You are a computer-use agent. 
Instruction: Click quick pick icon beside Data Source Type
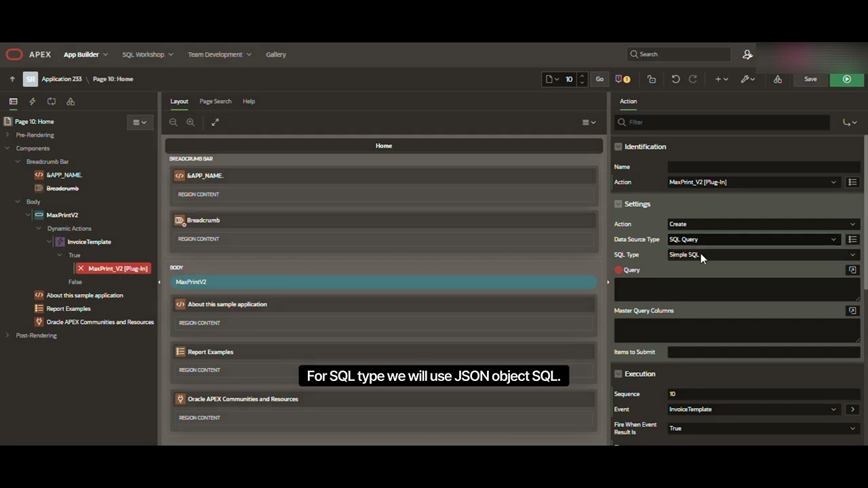(x=852, y=239)
